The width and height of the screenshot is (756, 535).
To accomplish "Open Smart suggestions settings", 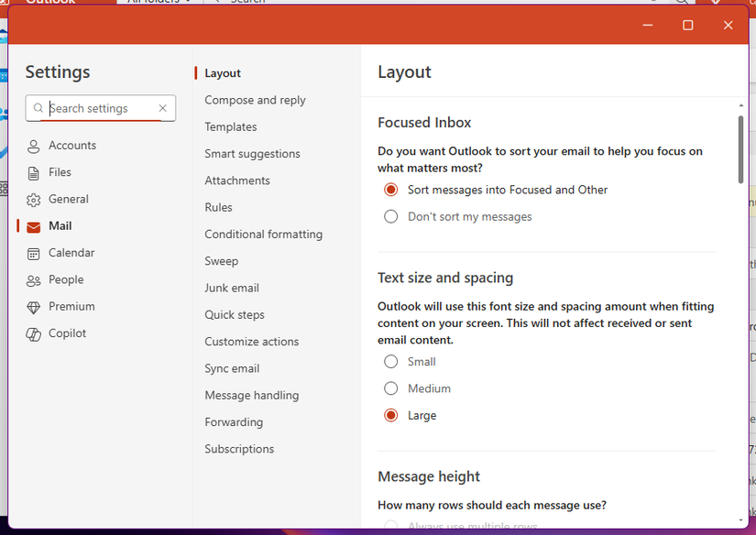I will point(252,154).
